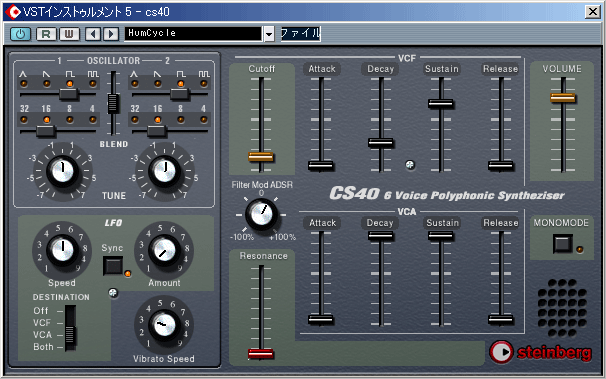Toggle the plugin power button
The height and width of the screenshot is (379, 606).
20,34
